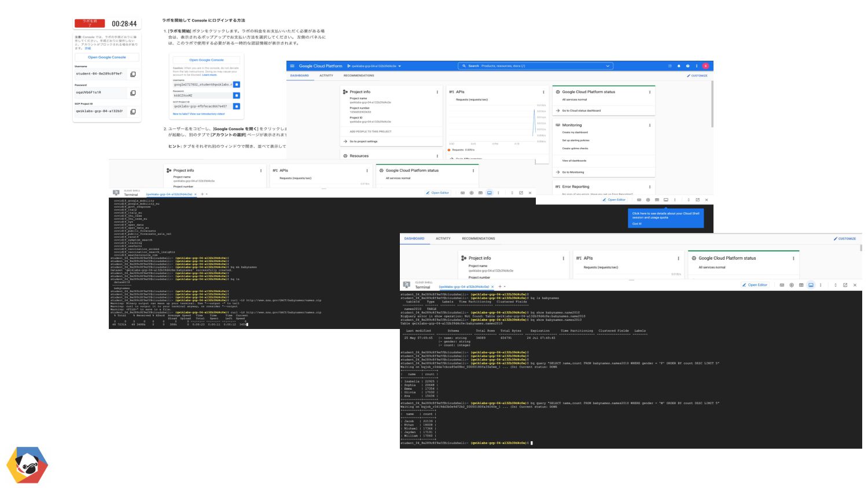Screen dimensions: 868x488
Task: Open Project info card menu, bottom-right screenshot
Action: tap(563, 258)
